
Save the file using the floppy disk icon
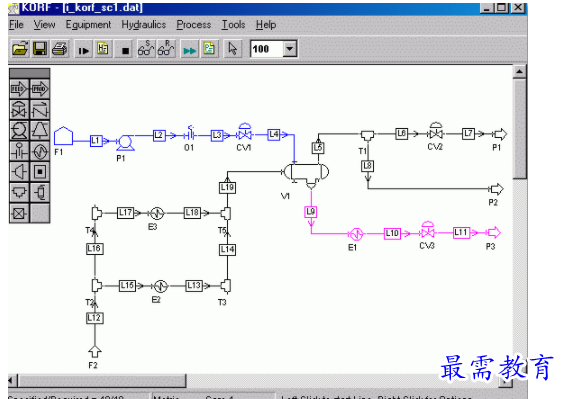click(x=40, y=49)
